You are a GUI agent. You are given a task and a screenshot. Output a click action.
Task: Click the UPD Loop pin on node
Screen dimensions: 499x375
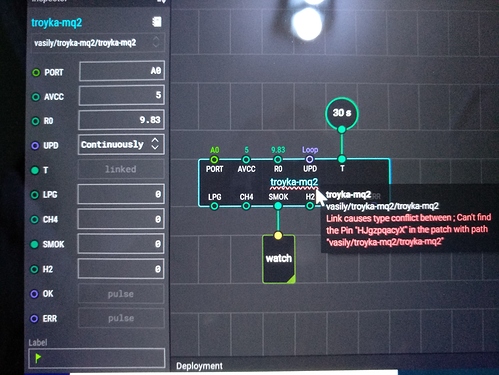coord(310,159)
